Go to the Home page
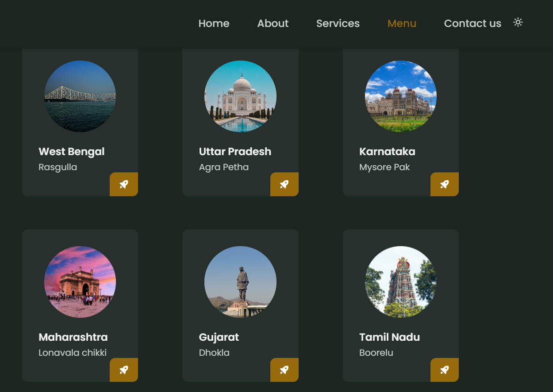The height and width of the screenshot is (392, 553). coord(214,23)
